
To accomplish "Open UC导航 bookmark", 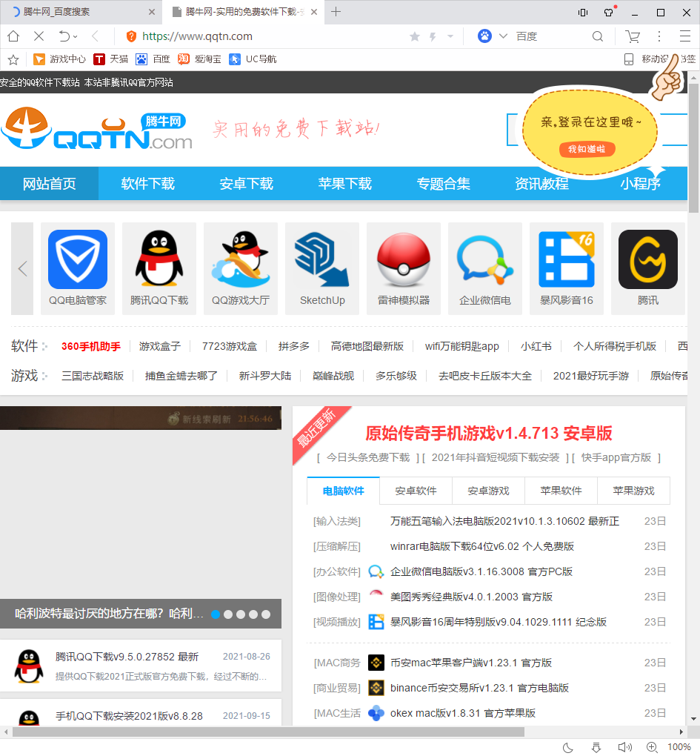I will 253,59.
